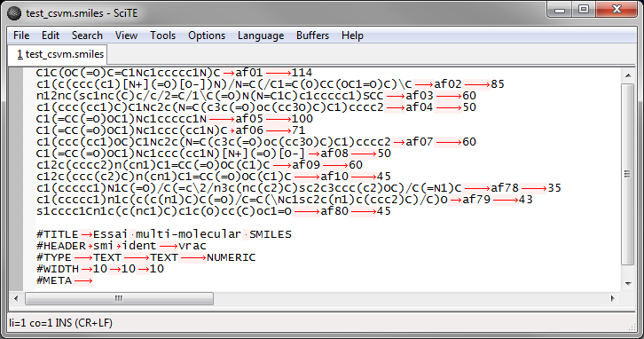Click the identifier af09
The height and width of the screenshot is (339, 644).
tap(306, 165)
